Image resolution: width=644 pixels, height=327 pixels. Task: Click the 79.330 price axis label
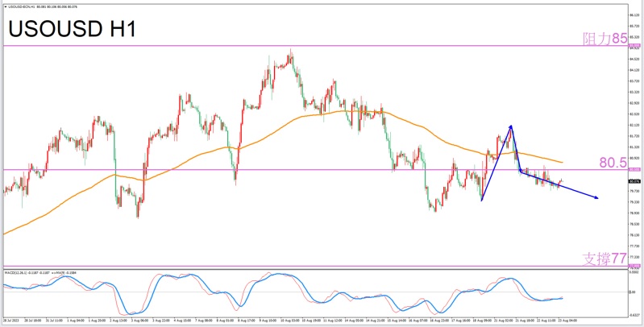(634, 202)
